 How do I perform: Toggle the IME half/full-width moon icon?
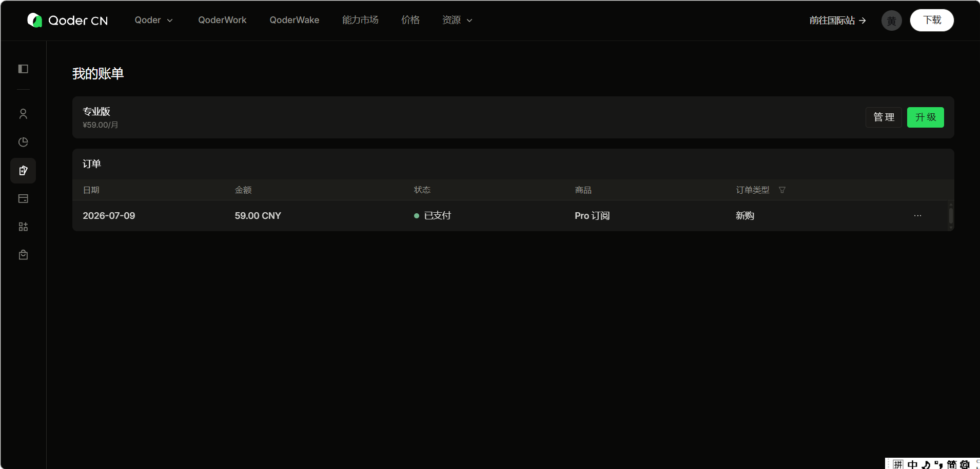click(x=926, y=464)
